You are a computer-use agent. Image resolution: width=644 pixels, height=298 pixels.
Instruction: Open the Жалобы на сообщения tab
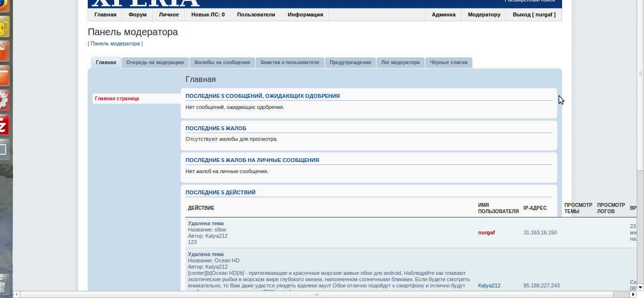tap(222, 63)
